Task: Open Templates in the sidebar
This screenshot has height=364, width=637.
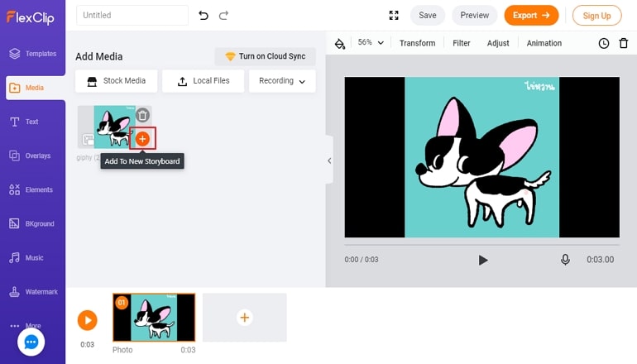Action: [x=32, y=54]
